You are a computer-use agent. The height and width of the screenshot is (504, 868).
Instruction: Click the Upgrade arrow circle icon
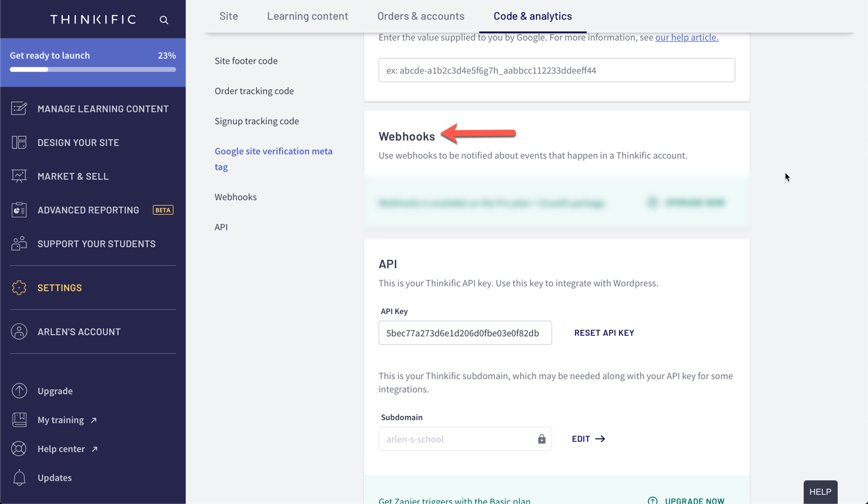click(x=19, y=391)
